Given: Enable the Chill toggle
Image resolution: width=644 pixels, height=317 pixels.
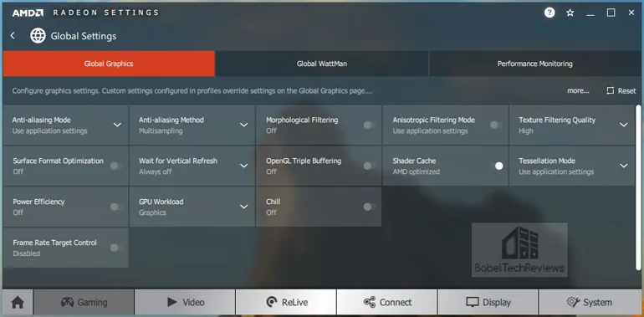Looking at the screenshot, I should (369, 207).
